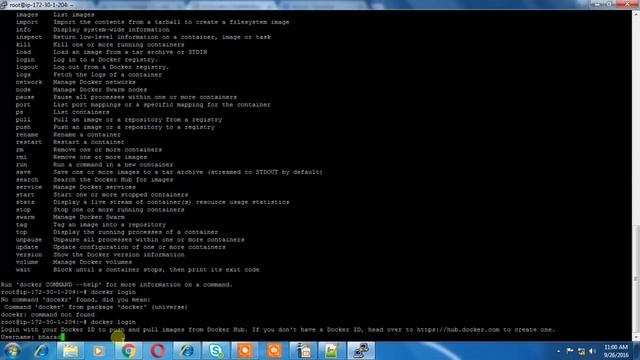Click the 'wait' command row
Image resolution: width=640 pixels, height=360 pixels.
tap(138, 270)
